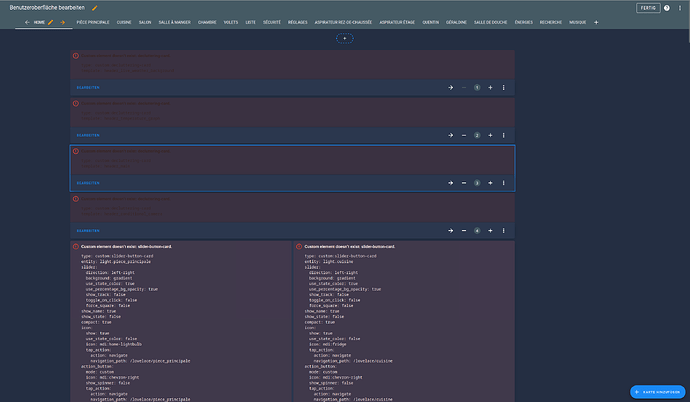Screen dimensions: 690x402
Task: Click the 'entity: light.cuisine' line
Action: (329, 262)
